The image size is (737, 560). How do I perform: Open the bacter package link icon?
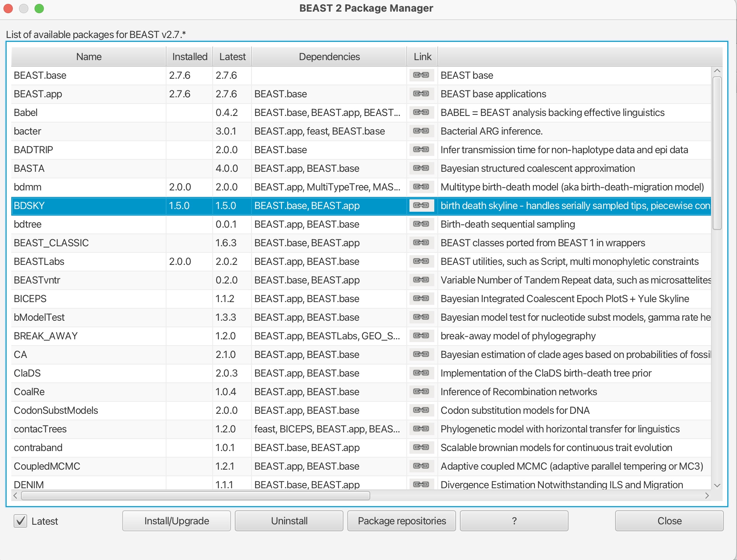pos(421,131)
